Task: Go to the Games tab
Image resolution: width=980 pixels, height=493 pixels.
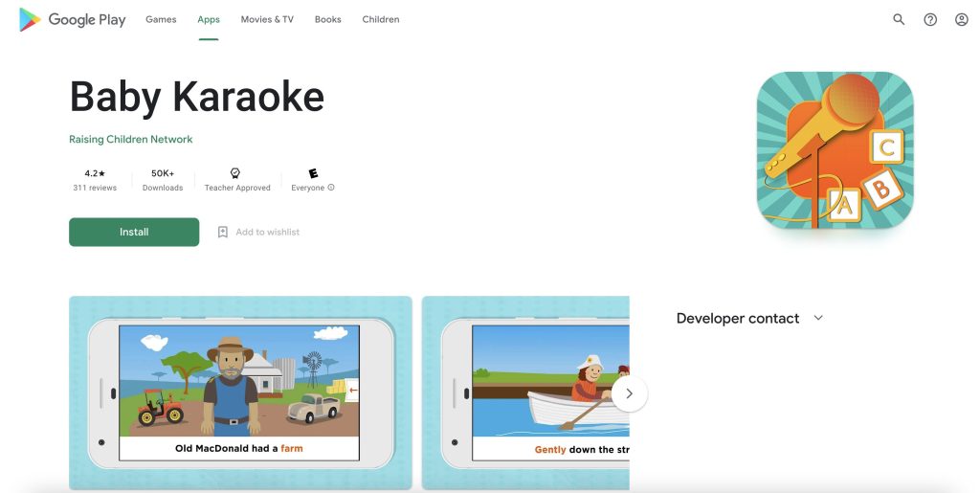Action: point(161,19)
